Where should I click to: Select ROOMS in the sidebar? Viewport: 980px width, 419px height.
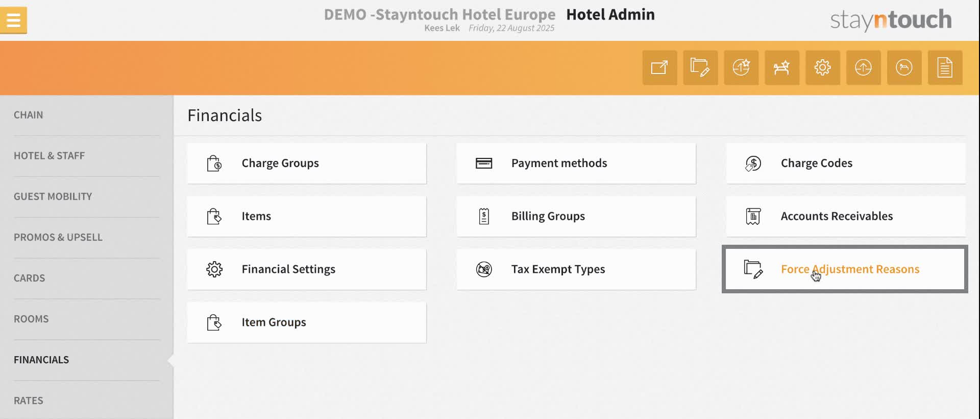click(x=31, y=319)
